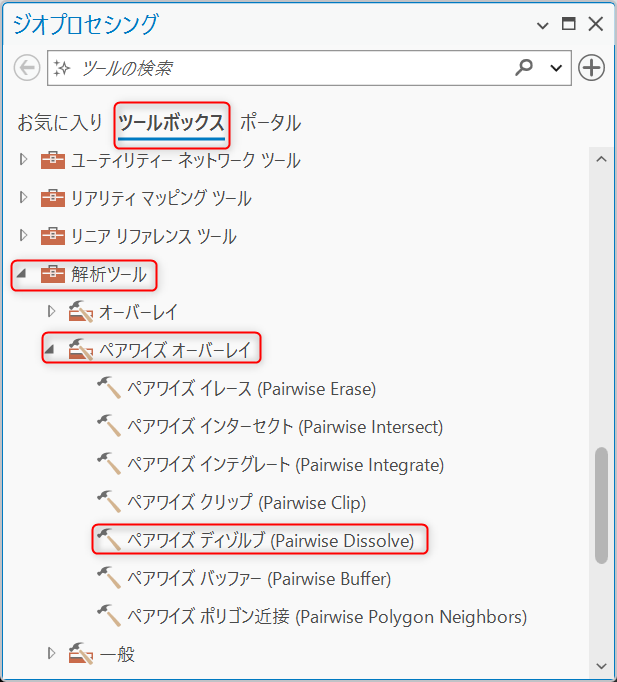Viewport: 617px width, 682px height.
Task: Switch to the ポータル tab
Action: tap(270, 123)
